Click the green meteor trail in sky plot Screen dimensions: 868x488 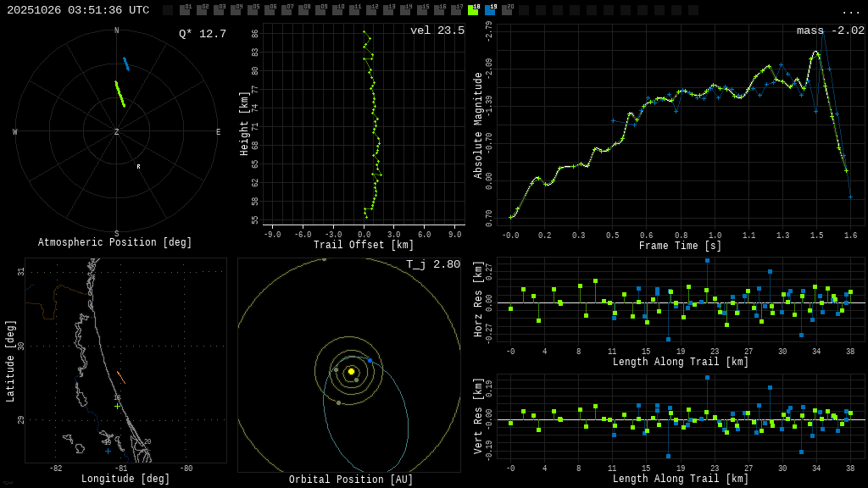point(120,94)
